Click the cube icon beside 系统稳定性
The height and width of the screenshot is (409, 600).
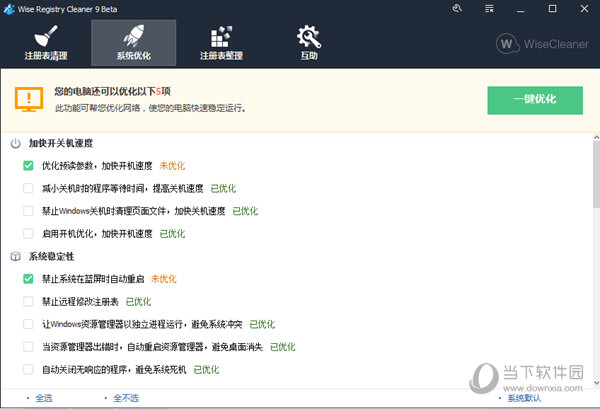tap(15, 256)
